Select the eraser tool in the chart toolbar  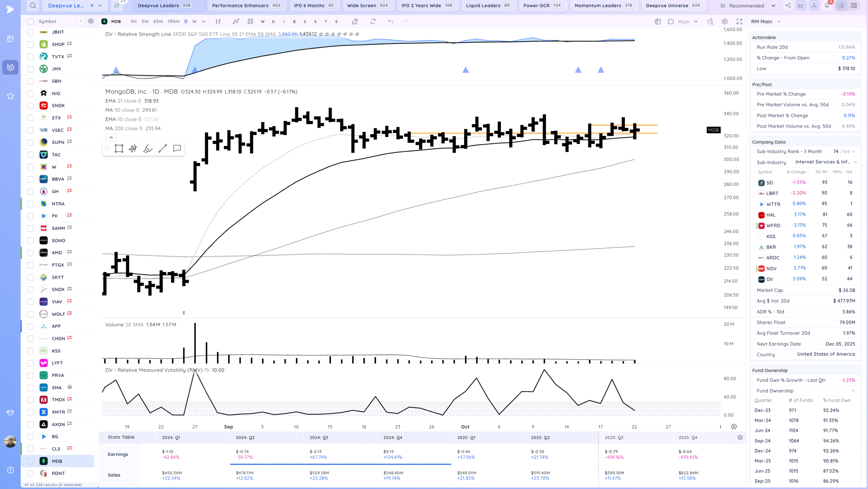355,22
